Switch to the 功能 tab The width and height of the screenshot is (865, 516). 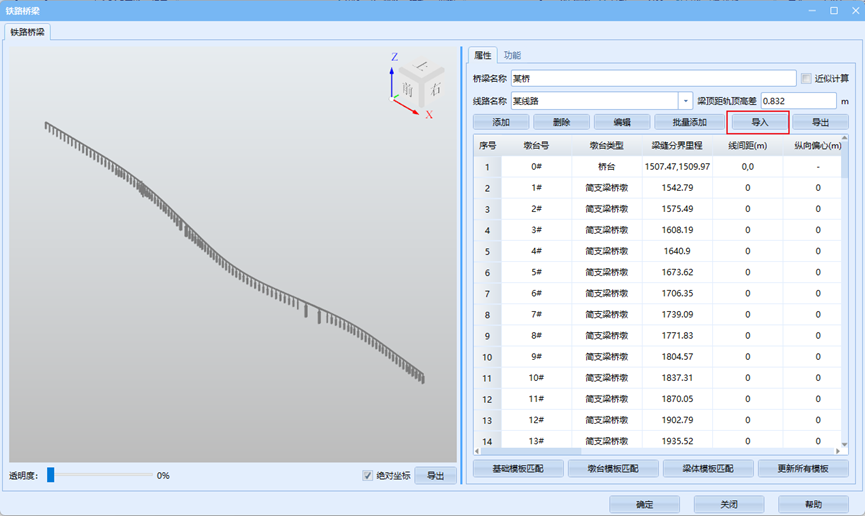pyautogui.click(x=512, y=55)
